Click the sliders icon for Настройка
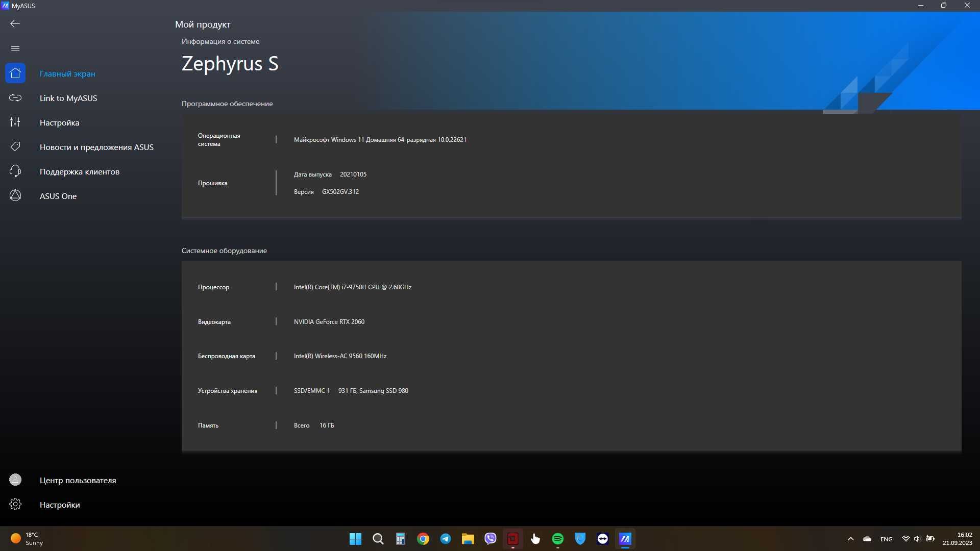 pos(15,122)
